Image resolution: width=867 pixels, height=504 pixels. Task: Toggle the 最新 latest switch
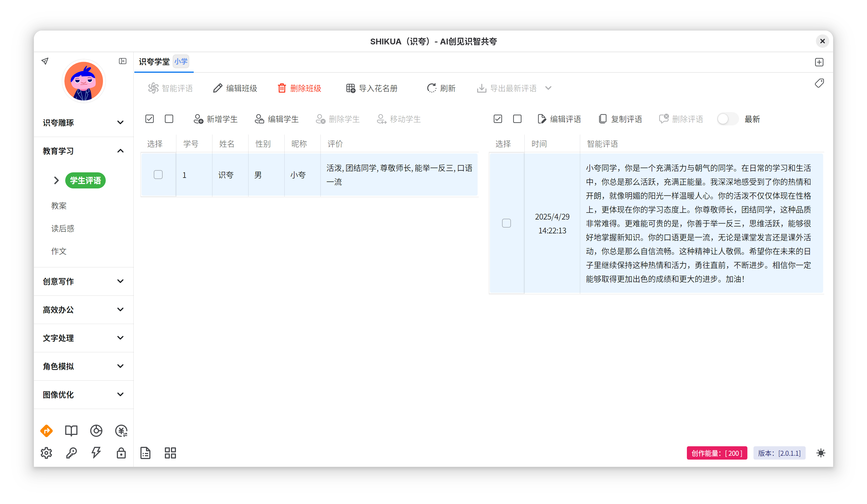click(728, 119)
